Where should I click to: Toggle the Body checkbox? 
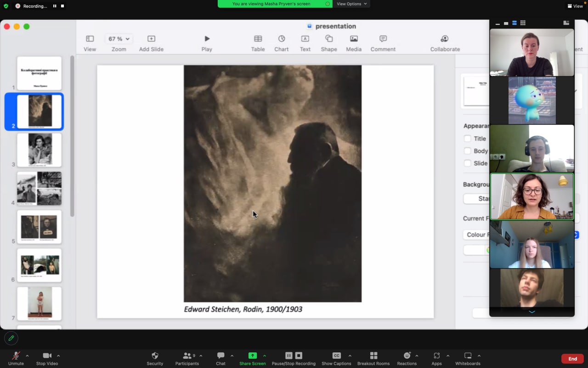tap(468, 151)
